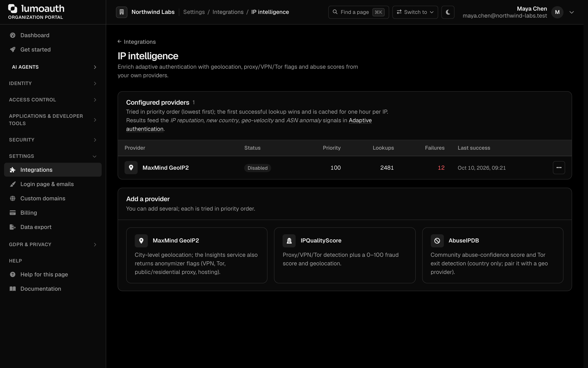The height and width of the screenshot is (368, 588).
Task: Click the Lookups column header
Action: click(x=383, y=148)
